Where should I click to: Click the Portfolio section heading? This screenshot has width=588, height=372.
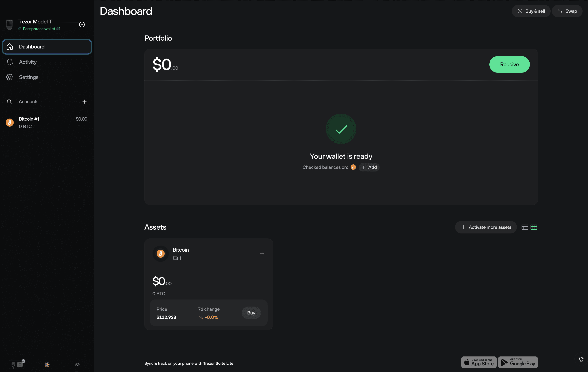point(158,38)
